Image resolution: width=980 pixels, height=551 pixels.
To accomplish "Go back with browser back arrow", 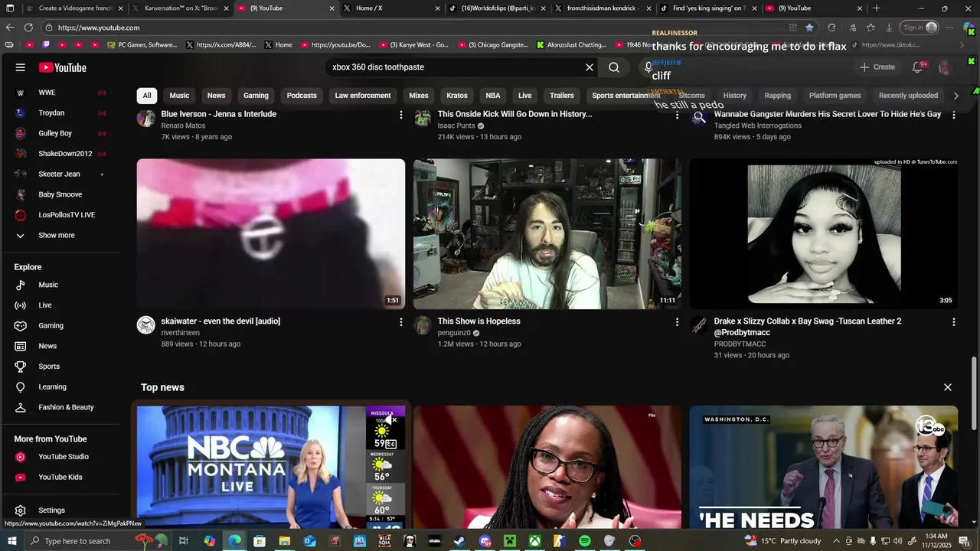I will coord(10,28).
